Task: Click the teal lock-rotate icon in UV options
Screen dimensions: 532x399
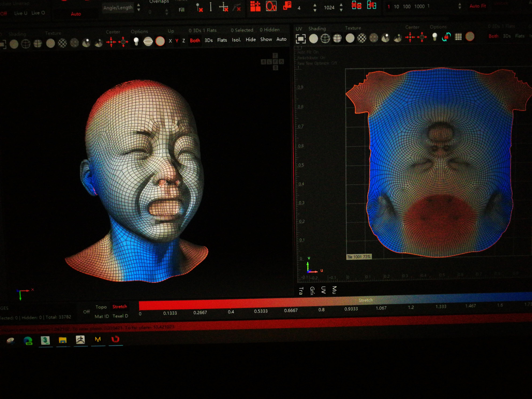Action: (446, 37)
